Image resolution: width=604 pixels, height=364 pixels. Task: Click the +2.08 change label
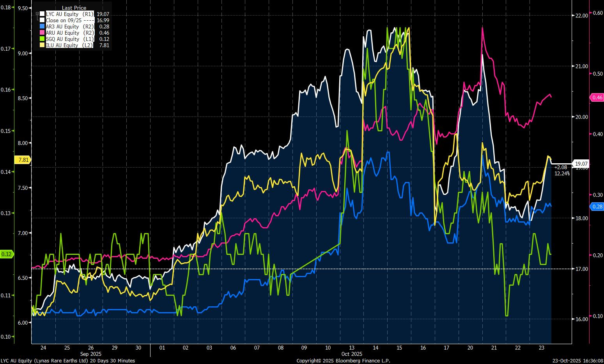click(x=560, y=167)
